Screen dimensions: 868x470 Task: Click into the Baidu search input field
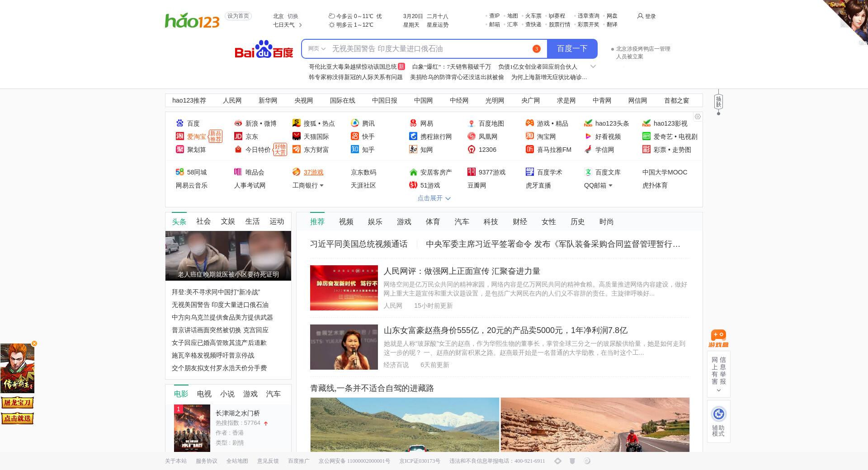429,49
